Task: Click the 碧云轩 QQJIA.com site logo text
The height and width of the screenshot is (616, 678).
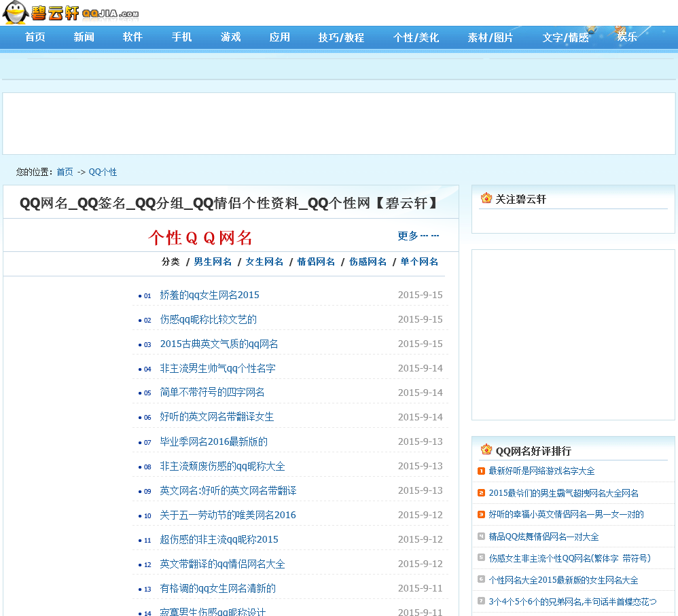Action: pyautogui.click(x=85, y=13)
